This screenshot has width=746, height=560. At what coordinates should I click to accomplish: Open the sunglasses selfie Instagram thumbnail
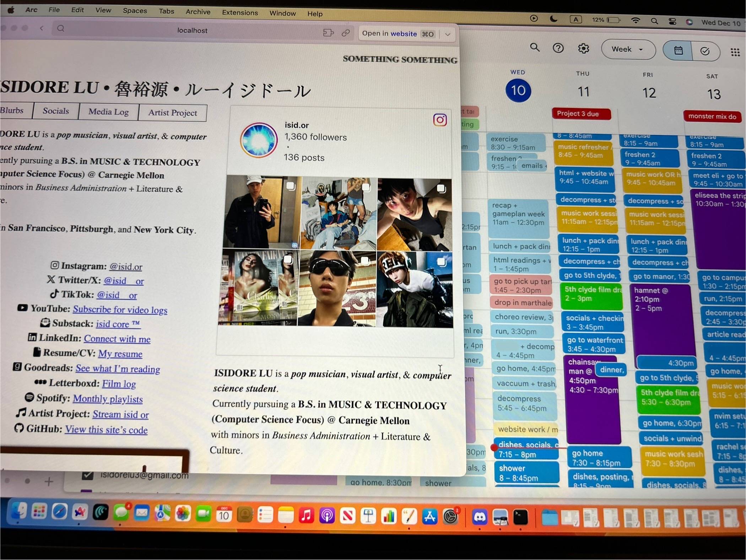pyautogui.click(x=336, y=287)
